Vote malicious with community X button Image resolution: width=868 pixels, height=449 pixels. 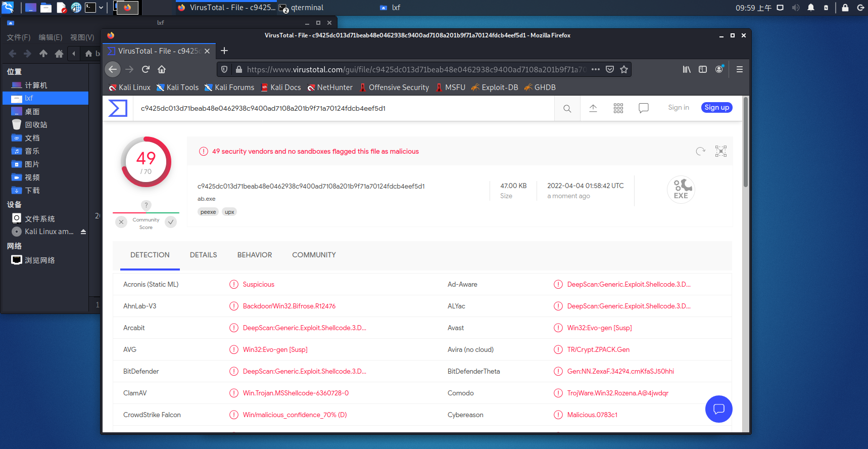click(x=121, y=222)
